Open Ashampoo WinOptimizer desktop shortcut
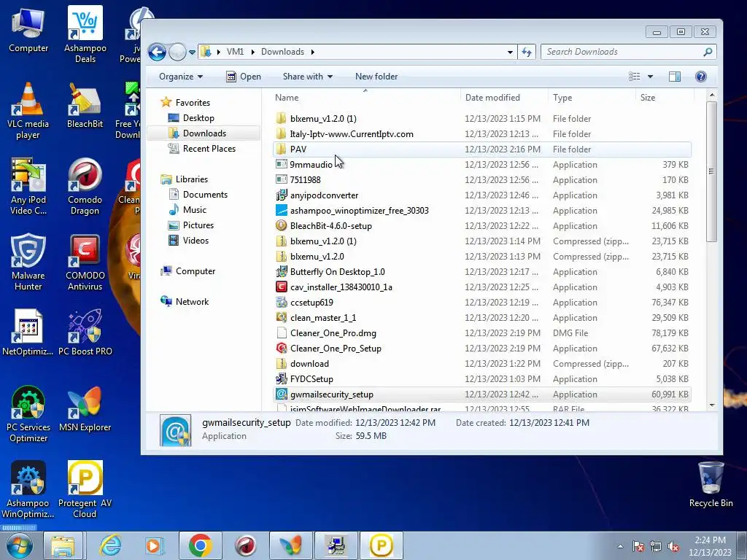Image resolution: width=747 pixels, height=560 pixels. coord(28,490)
